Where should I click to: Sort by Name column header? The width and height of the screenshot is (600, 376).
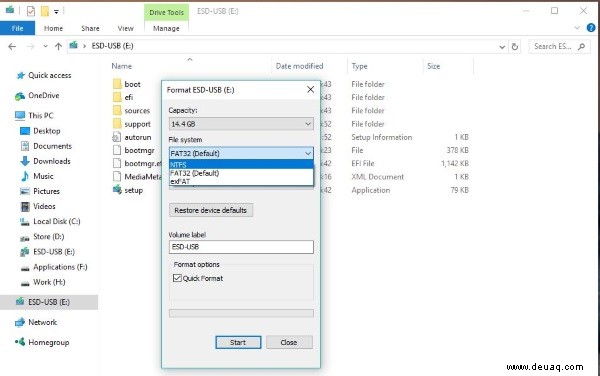coord(122,66)
